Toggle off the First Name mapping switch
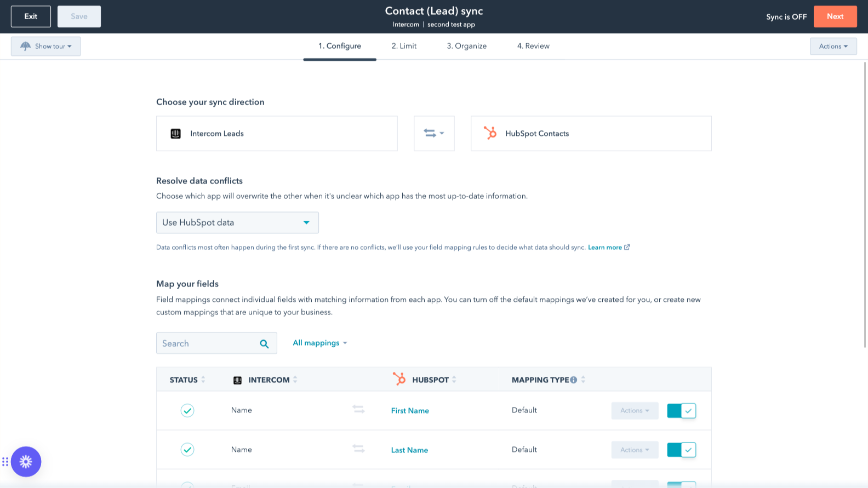This screenshot has width=868, height=488. (681, 411)
